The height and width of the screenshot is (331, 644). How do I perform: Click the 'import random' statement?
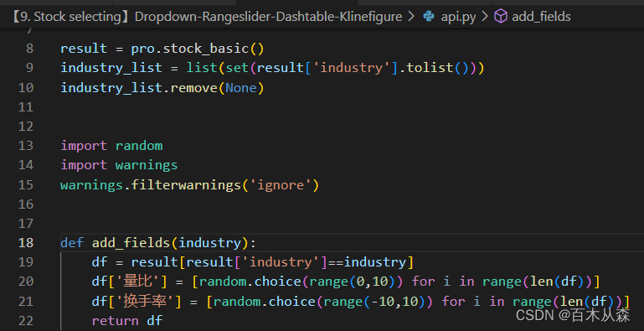tap(111, 146)
